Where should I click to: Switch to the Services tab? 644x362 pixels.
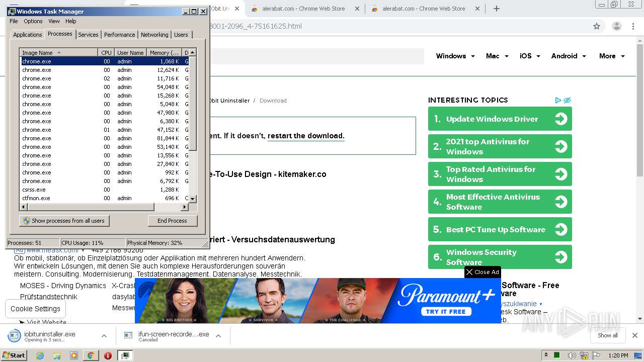88,35
